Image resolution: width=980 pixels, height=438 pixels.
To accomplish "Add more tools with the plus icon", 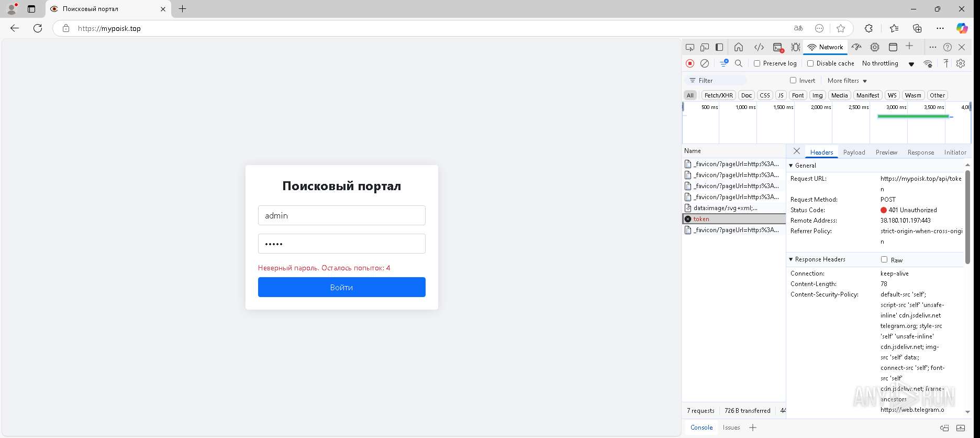I will tap(909, 47).
